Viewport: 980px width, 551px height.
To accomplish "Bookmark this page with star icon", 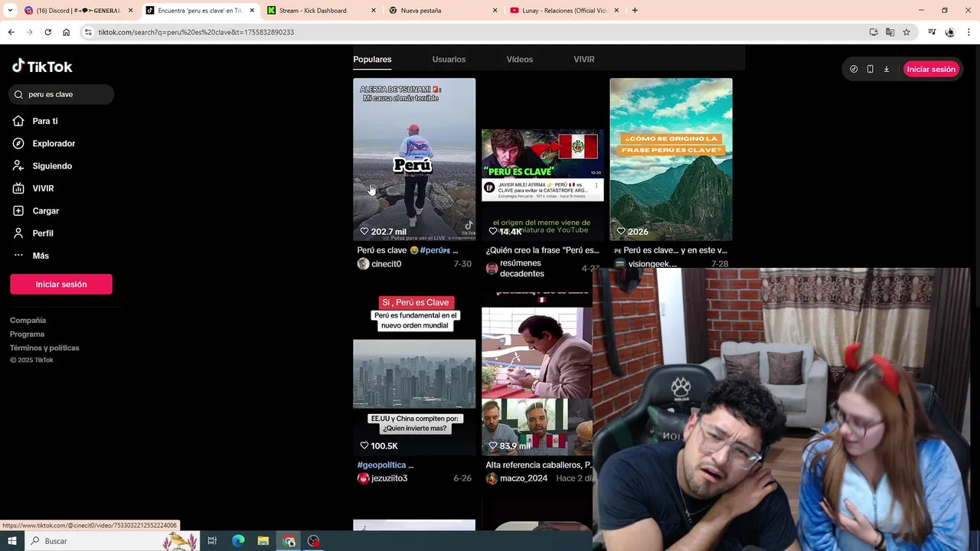I will [x=906, y=32].
